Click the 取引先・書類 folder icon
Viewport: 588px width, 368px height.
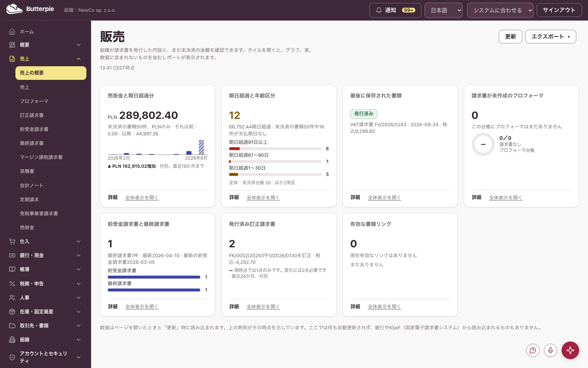click(x=12, y=326)
